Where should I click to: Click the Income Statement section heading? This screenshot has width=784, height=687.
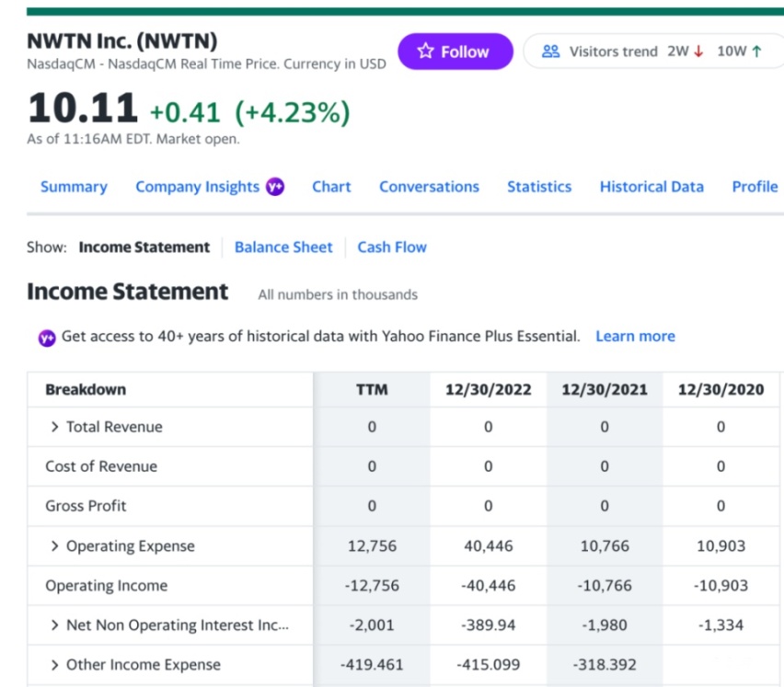(128, 292)
